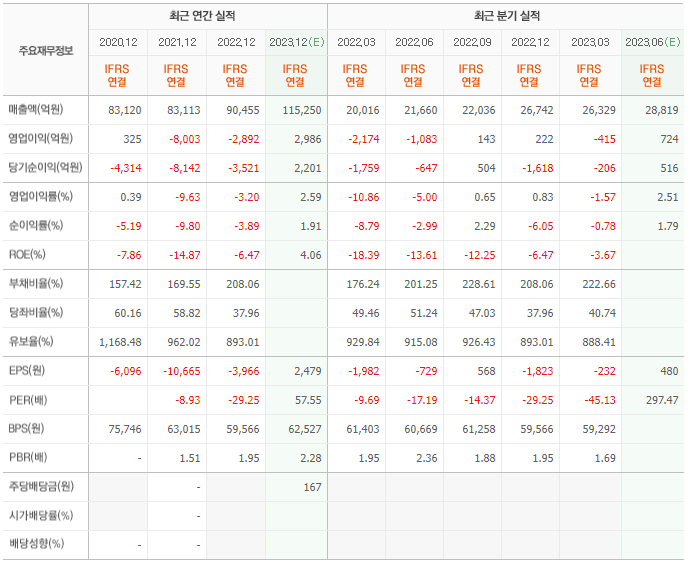Screen dimensions: 690x562
Task: Select debt ratio value 228.61
Action: 479,284
